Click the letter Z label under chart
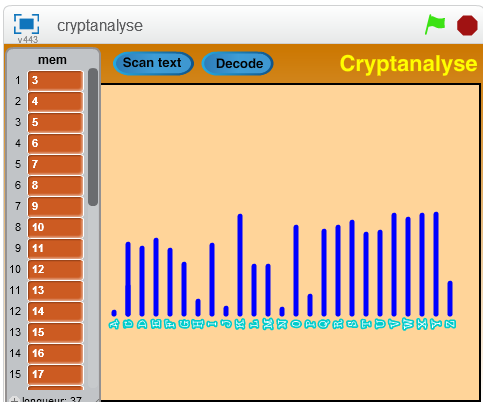Screen dimensions: 483x402 pos(450,324)
